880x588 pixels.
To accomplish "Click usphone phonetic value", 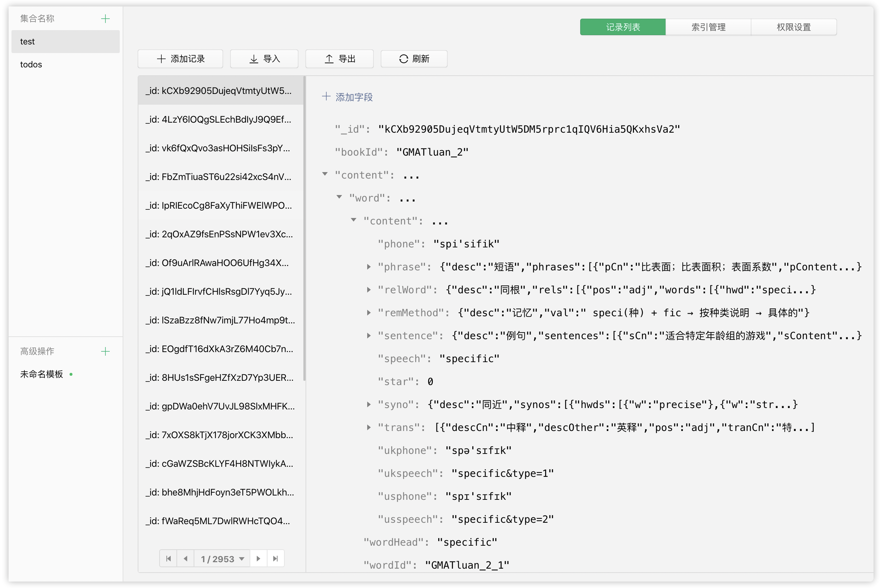I will point(478,496).
